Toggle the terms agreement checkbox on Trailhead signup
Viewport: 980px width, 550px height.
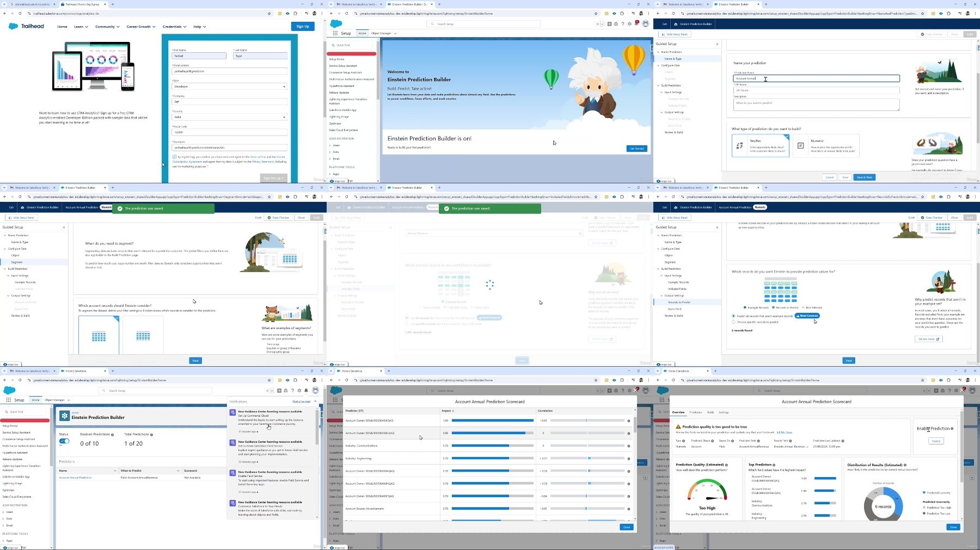174,157
